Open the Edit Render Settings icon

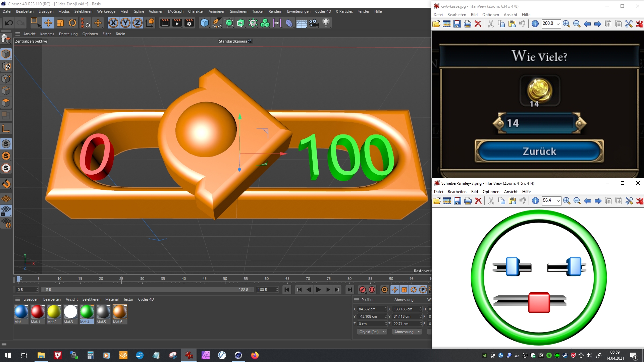click(190, 23)
